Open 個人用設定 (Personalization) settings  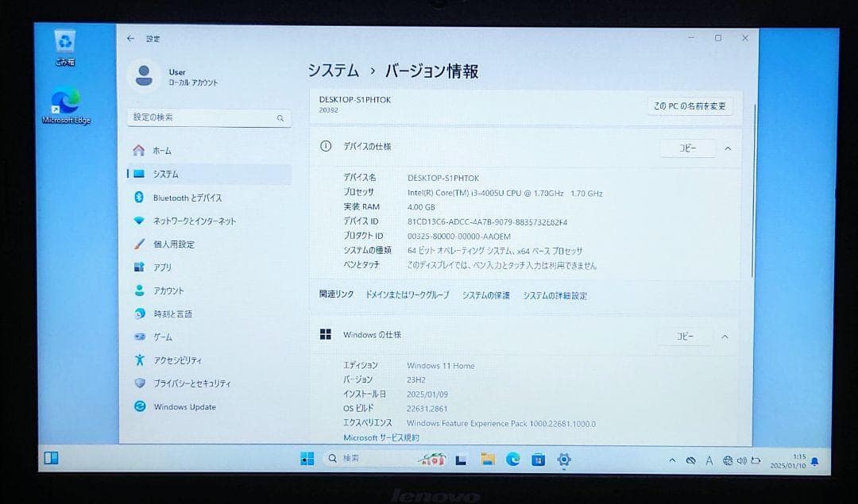point(181,244)
